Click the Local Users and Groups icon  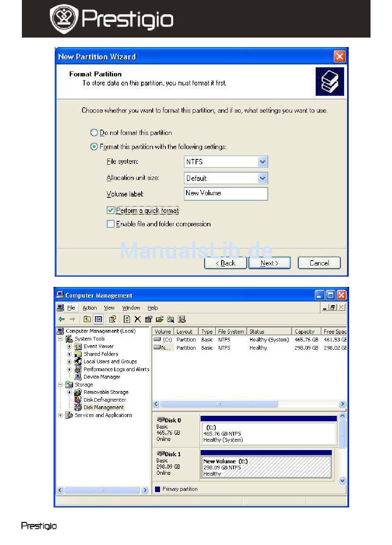[x=78, y=361]
